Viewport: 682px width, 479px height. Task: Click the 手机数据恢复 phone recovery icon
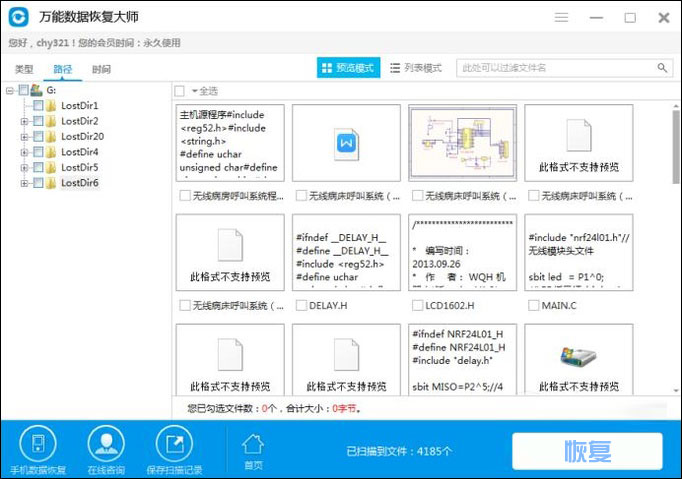tap(38, 443)
